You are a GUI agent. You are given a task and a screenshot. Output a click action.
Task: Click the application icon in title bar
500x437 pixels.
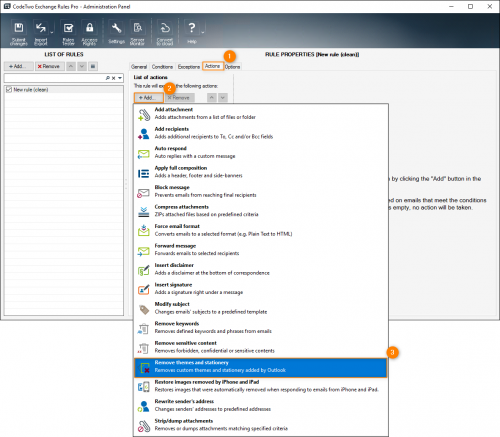[x=7, y=6]
